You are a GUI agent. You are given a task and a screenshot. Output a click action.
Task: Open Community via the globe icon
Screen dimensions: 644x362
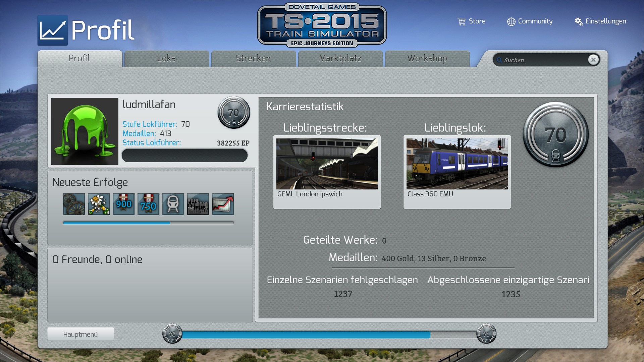pyautogui.click(x=511, y=21)
